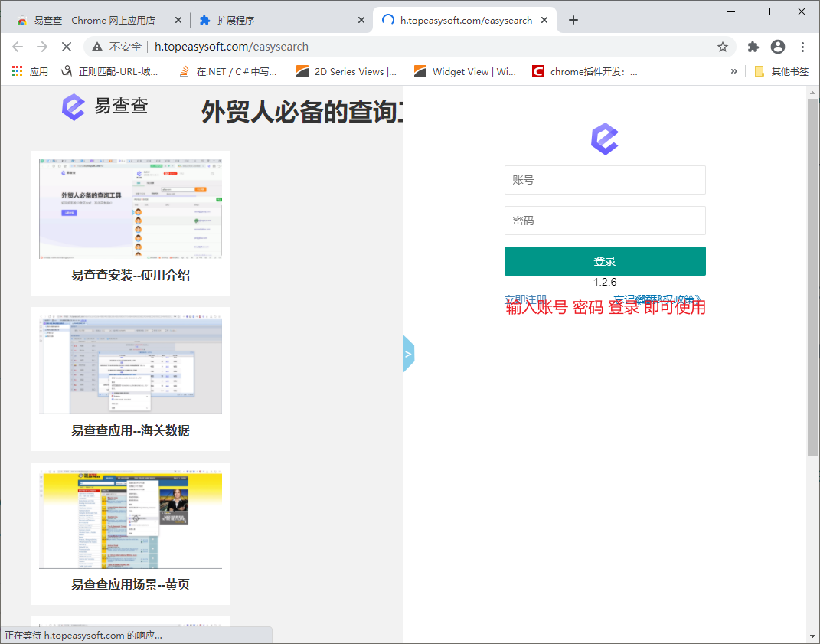Click the 立即注册 link
Image resolution: width=820 pixels, height=644 pixels.
point(525,299)
